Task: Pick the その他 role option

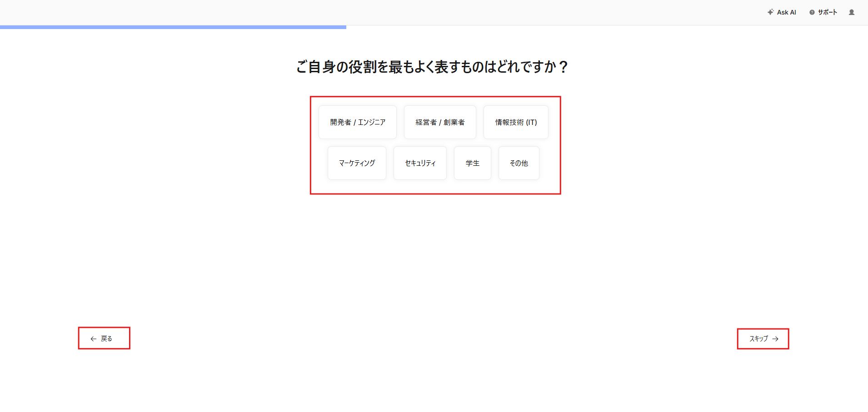Action: 519,163
